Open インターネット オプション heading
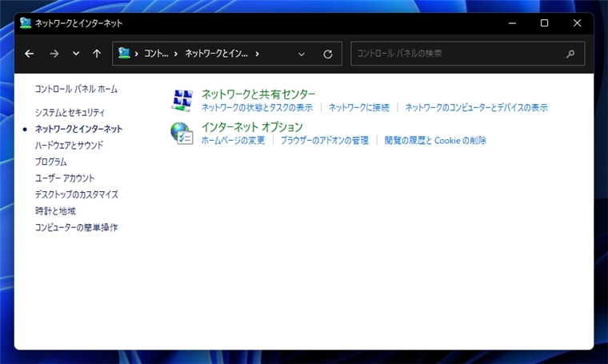This screenshot has height=364, width=608. click(252, 126)
